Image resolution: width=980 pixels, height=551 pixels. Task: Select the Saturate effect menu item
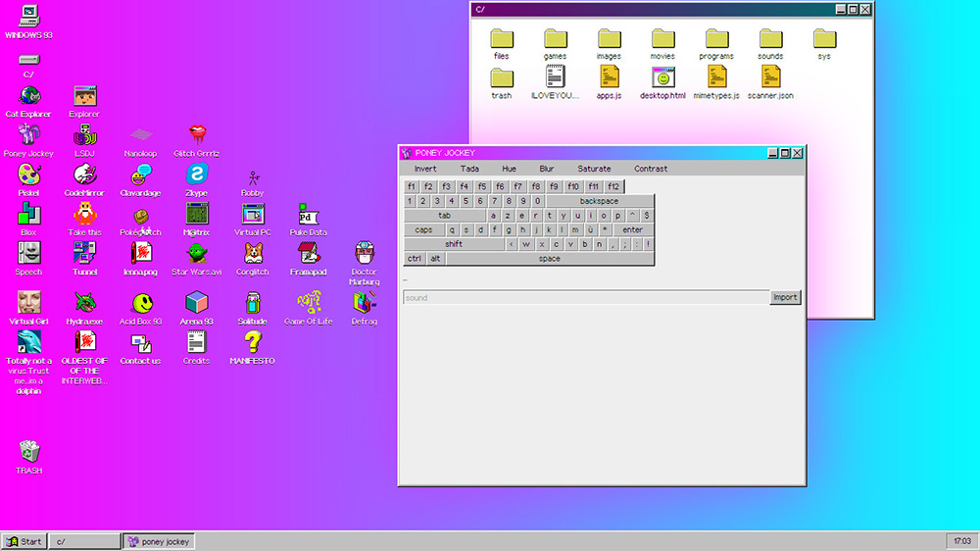(x=594, y=169)
